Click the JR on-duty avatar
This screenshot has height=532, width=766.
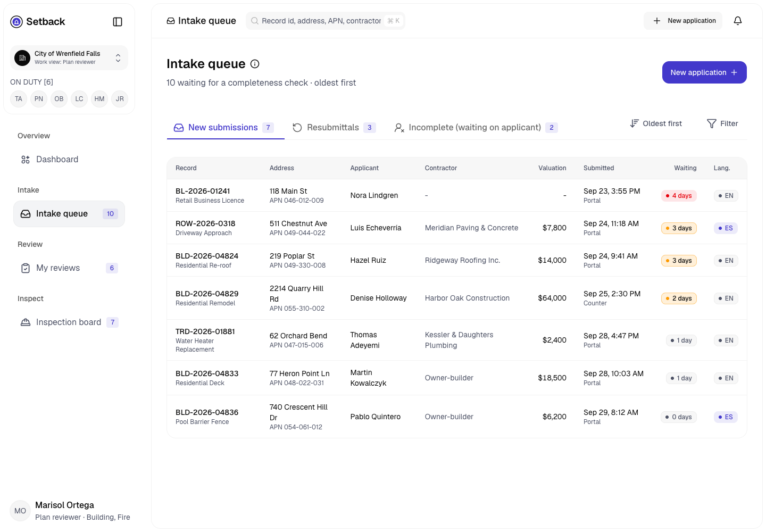click(x=120, y=99)
